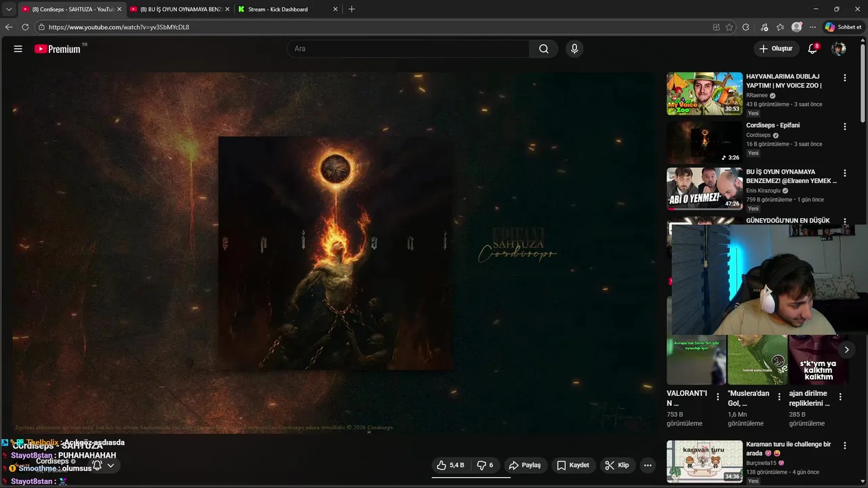
Task: Expand subscription options chevron beside bell
Action: tap(111, 466)
